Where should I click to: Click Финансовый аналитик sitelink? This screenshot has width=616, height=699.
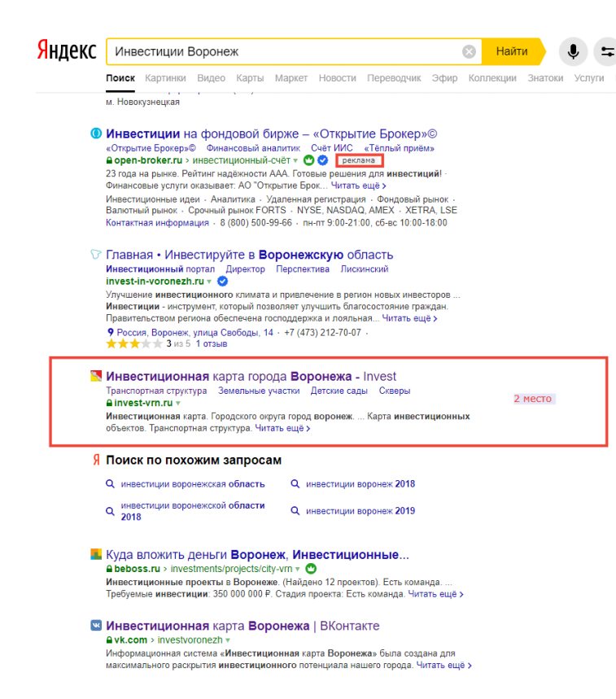click(x=253, y=148)
